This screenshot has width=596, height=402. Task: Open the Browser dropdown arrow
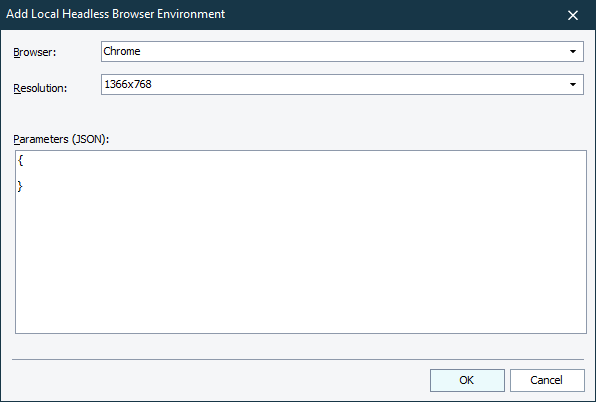point(573,51)
